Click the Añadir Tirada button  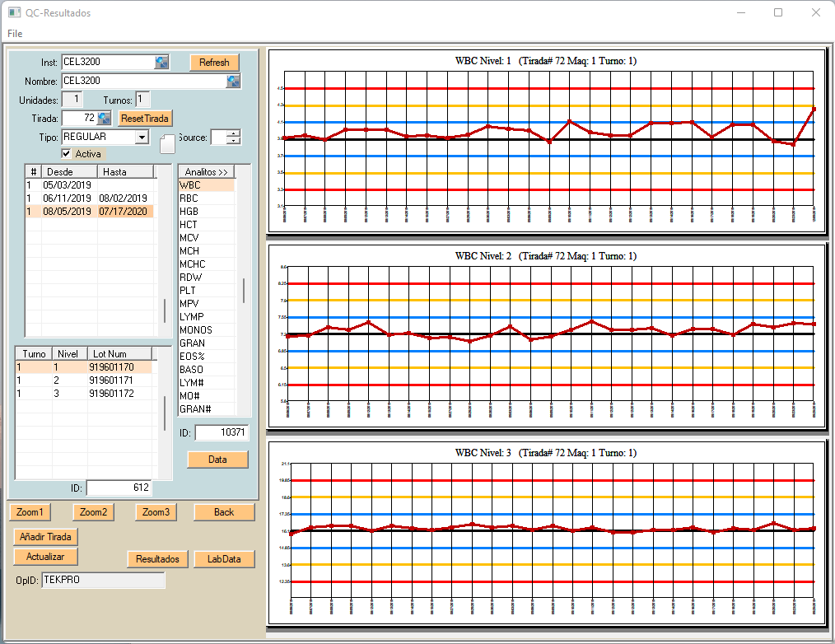pyautogui.click(x=44, y=536)
